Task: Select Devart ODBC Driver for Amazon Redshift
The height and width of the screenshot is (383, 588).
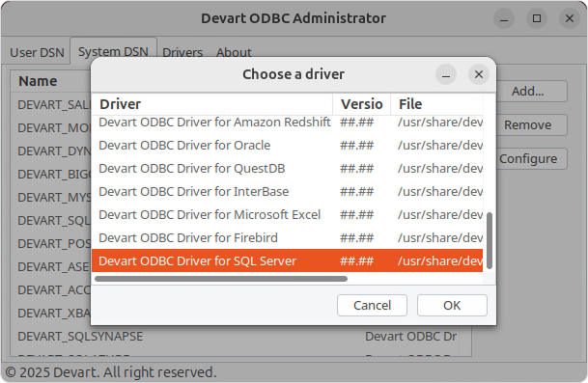Action: click(x=288, y=123)
